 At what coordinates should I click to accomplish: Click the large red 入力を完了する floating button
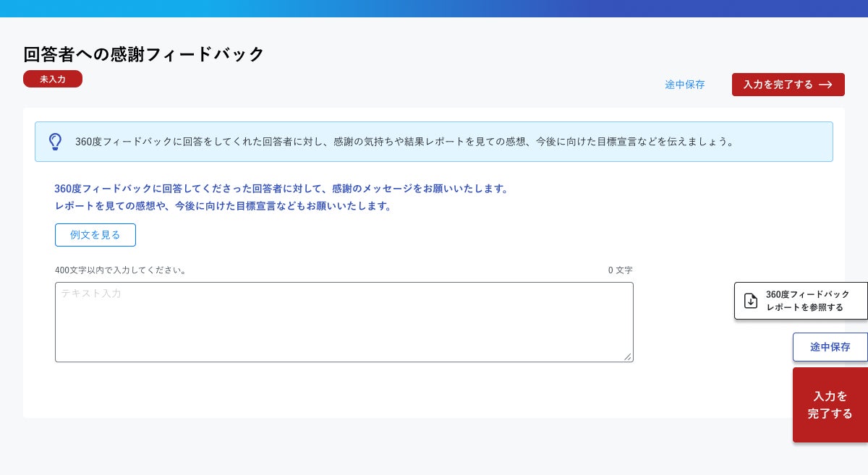pyautogui.click(x=830, y=405)
